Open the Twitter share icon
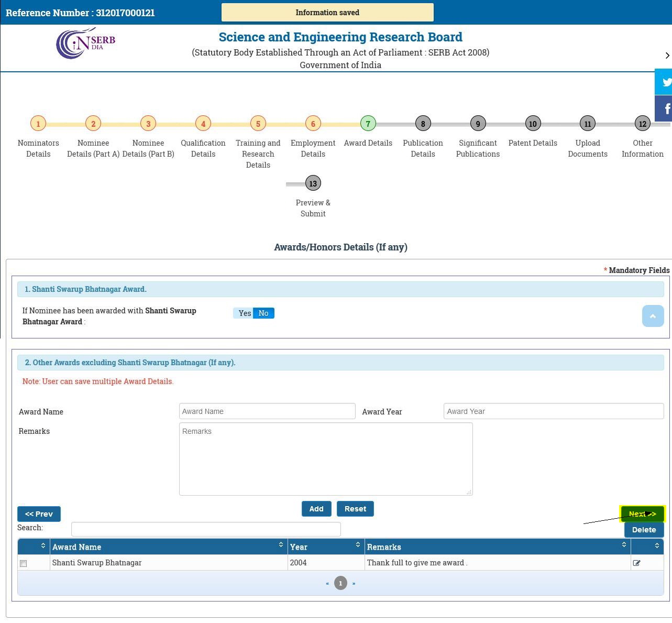The width and height of the screenshot is (672, 623). [x=664, y=82]
